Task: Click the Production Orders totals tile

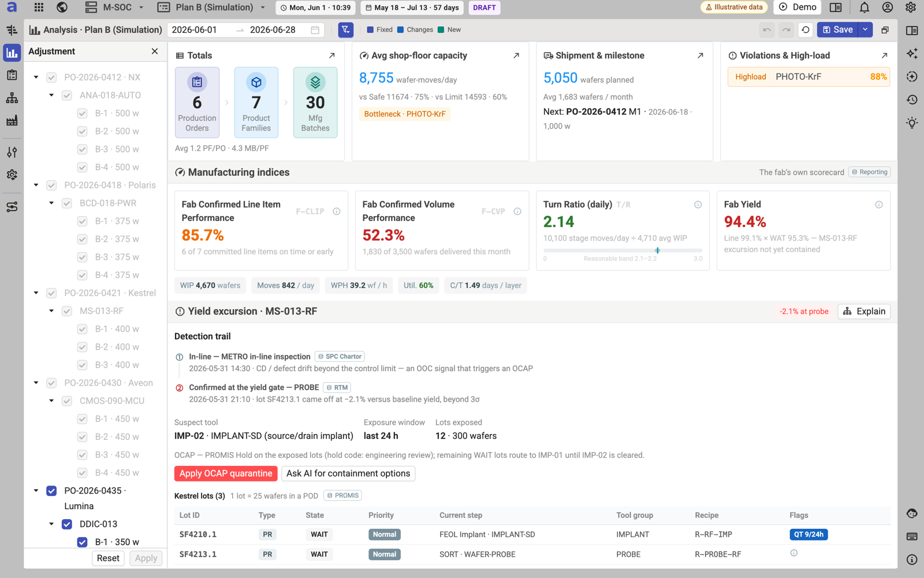Action: (197, 102)
